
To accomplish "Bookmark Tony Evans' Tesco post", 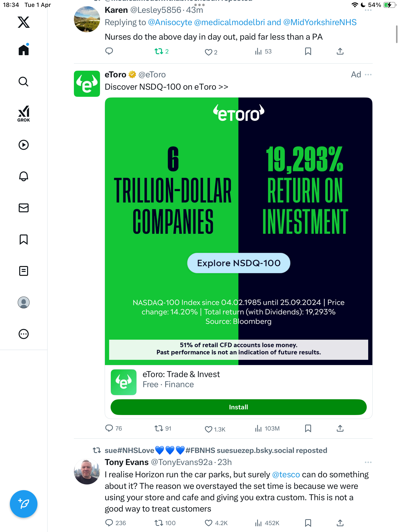I will pyautogui.click(x=308, y=523).
